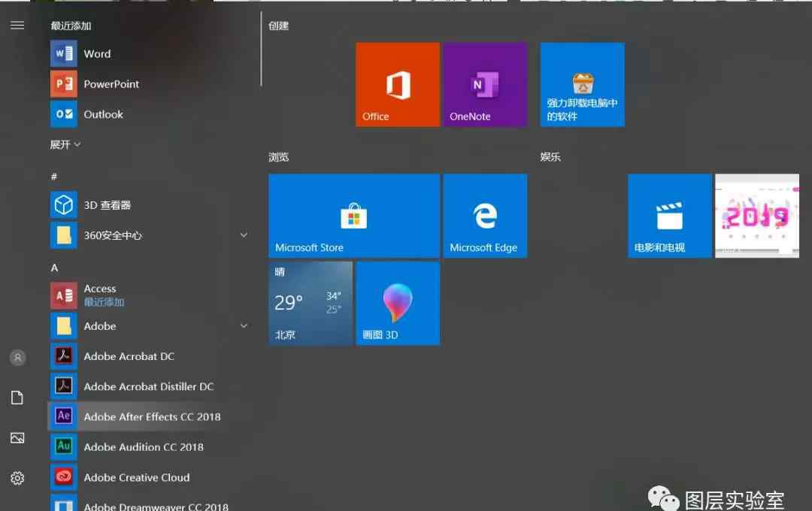Launch the Access app icon
This screenshot has width=812, height=511.
click(64, 295)
